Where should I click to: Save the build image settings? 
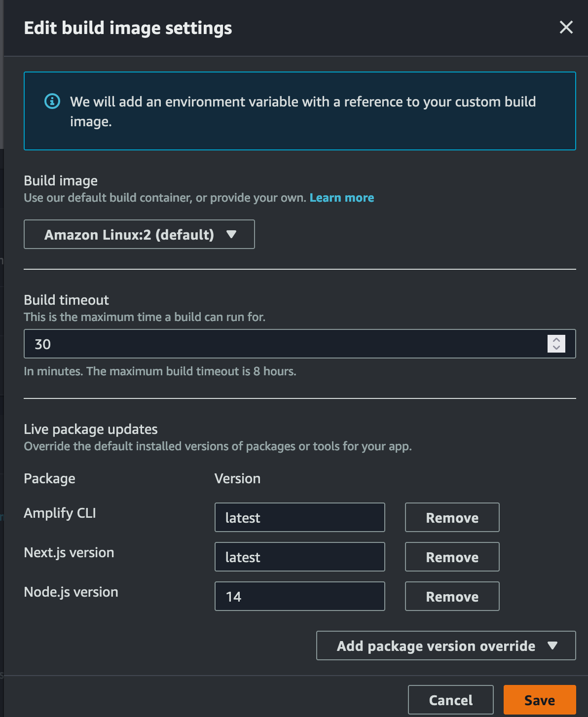click(x=539, y=699)
